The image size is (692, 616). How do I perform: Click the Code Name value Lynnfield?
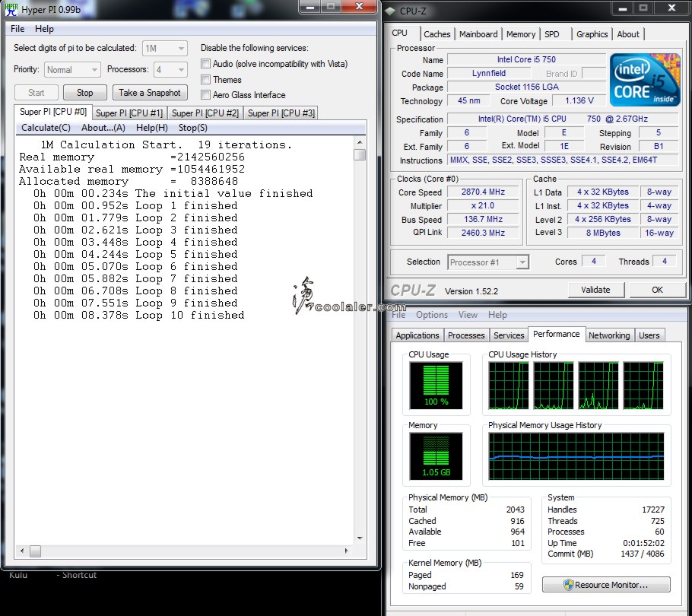tap(489, 73)
